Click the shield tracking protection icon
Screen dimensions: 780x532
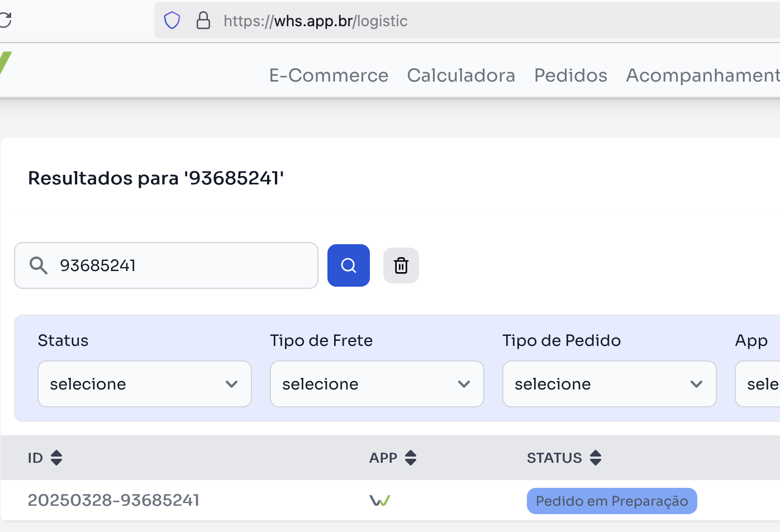point(172,21)
